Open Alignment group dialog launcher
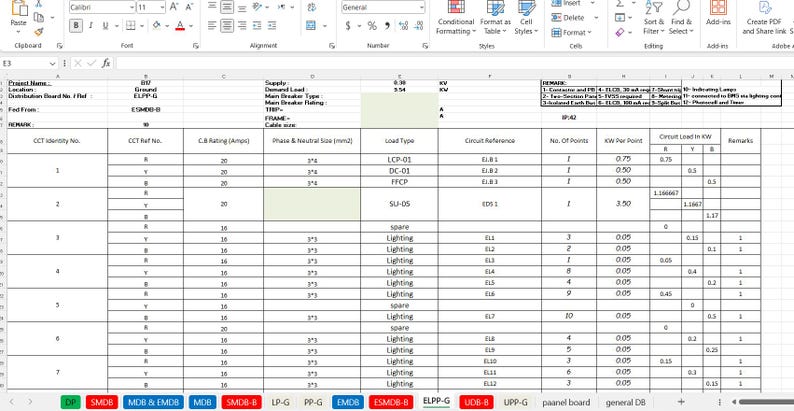This screenshot has width=794, height=411. [332, 46]
